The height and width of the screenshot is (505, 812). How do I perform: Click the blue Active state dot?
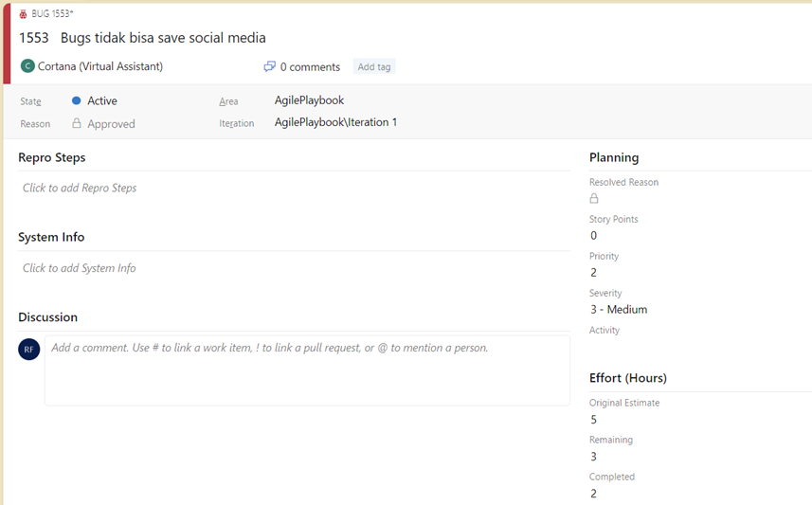coord(76,100)
